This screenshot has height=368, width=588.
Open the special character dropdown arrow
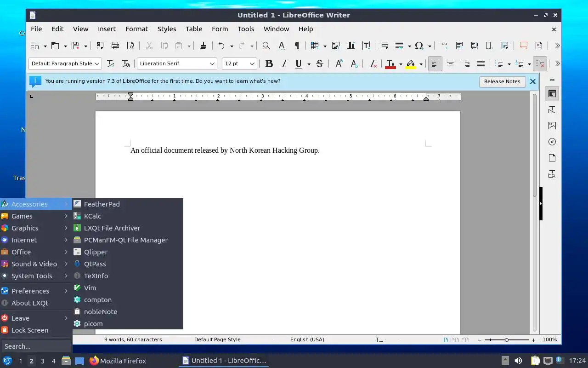(430, 46)
